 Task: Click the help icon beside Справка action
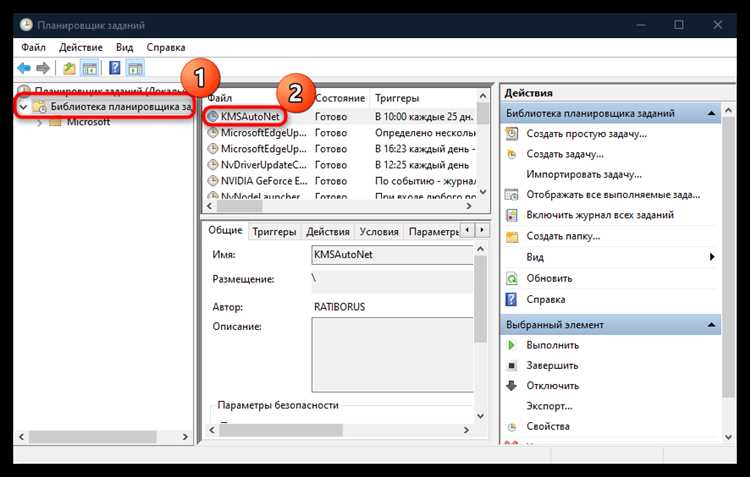click(511, 300)
